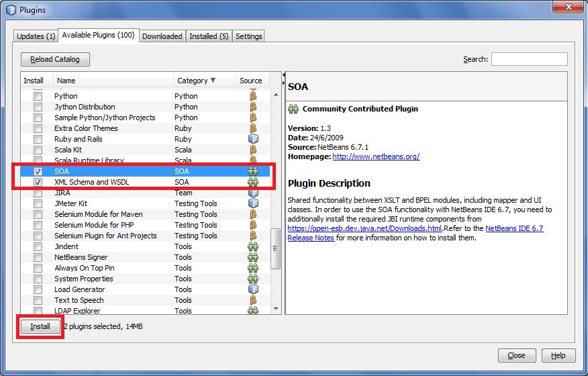Click the cube source icon for JMeter Kit
The width and height of the screenshot is (588, 376).
coord(253,203)
